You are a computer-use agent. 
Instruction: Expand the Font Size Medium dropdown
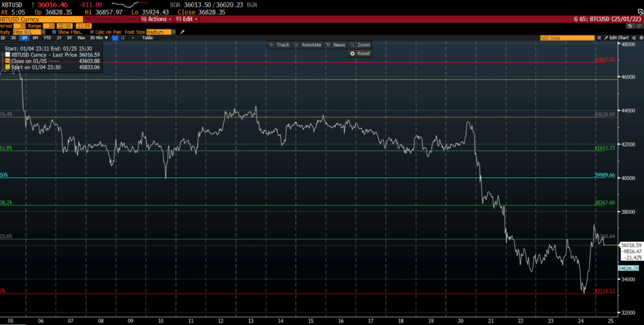click(161, 32)
